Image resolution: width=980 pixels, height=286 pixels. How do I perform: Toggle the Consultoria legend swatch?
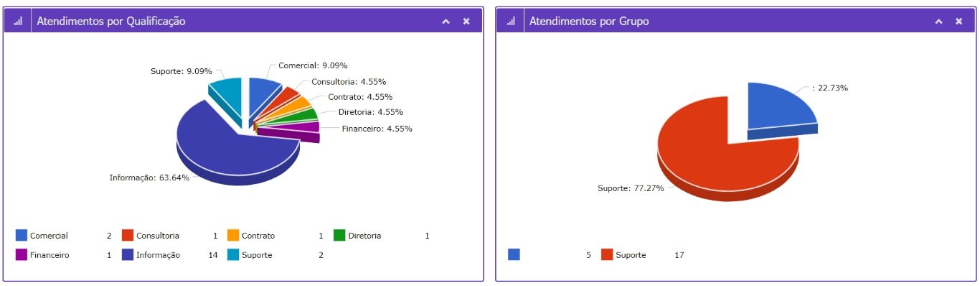point(128,235)
